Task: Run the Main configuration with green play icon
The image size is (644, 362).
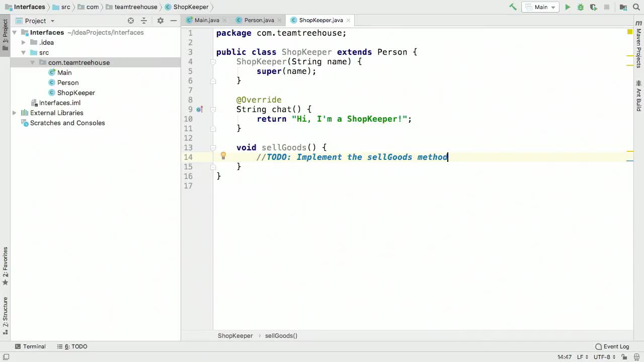Action: [x=568, y=7]
